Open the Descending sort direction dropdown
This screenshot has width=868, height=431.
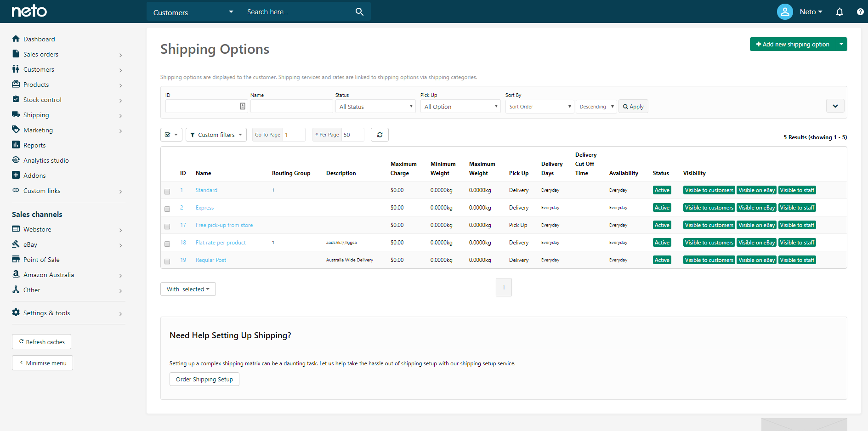point(596,106)
